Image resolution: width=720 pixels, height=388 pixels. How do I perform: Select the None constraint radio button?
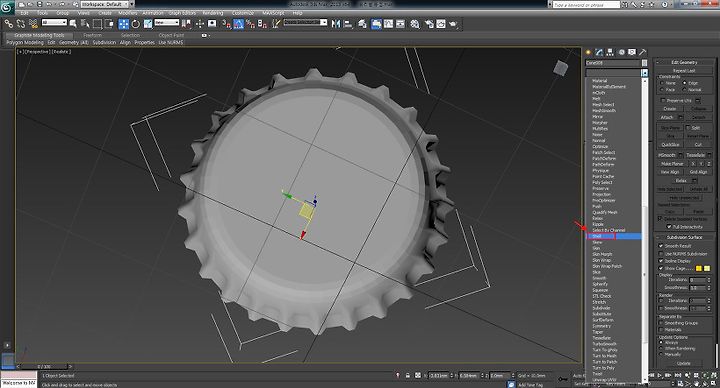[x=662, y=83]
